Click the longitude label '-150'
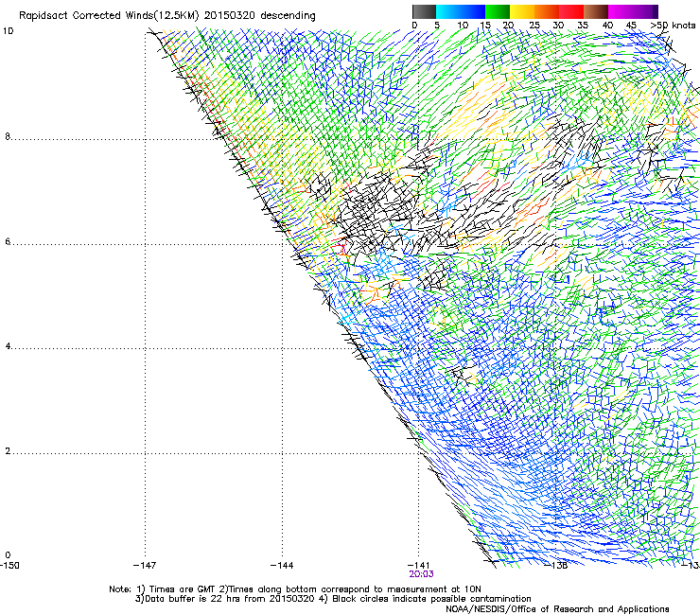 [x=9, y=566]
